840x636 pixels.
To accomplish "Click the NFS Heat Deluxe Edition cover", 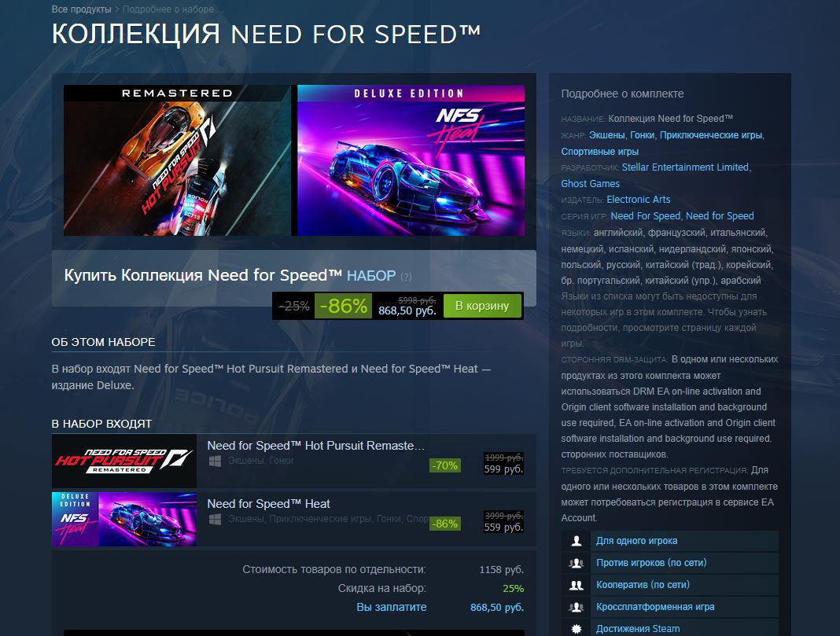I will click(x=411, y=160).
